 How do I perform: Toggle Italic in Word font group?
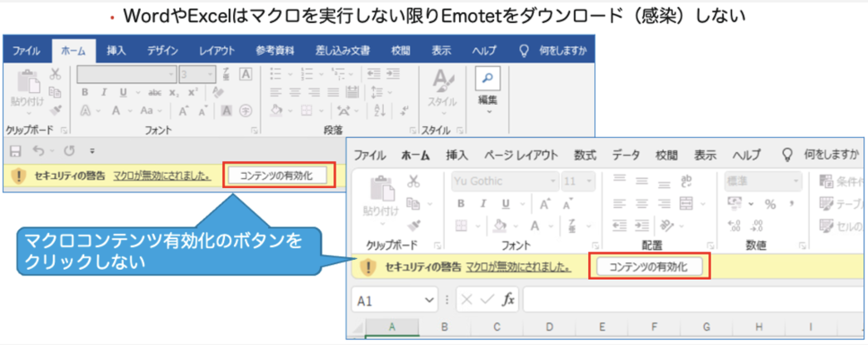[104, 92]
